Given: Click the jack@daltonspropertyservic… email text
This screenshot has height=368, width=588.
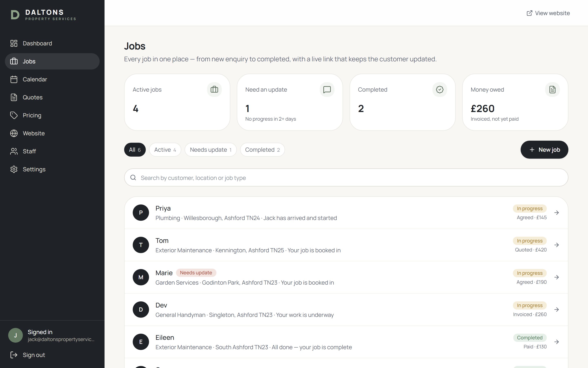Looking at the screenshot, I should click(x=61, y=339).
